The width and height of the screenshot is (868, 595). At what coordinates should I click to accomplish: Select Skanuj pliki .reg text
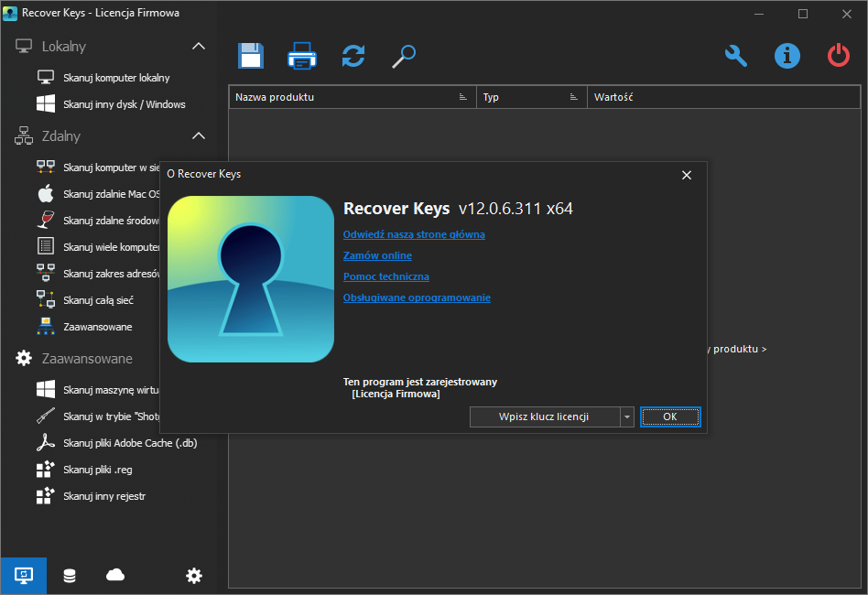click(x=97, y=470)
